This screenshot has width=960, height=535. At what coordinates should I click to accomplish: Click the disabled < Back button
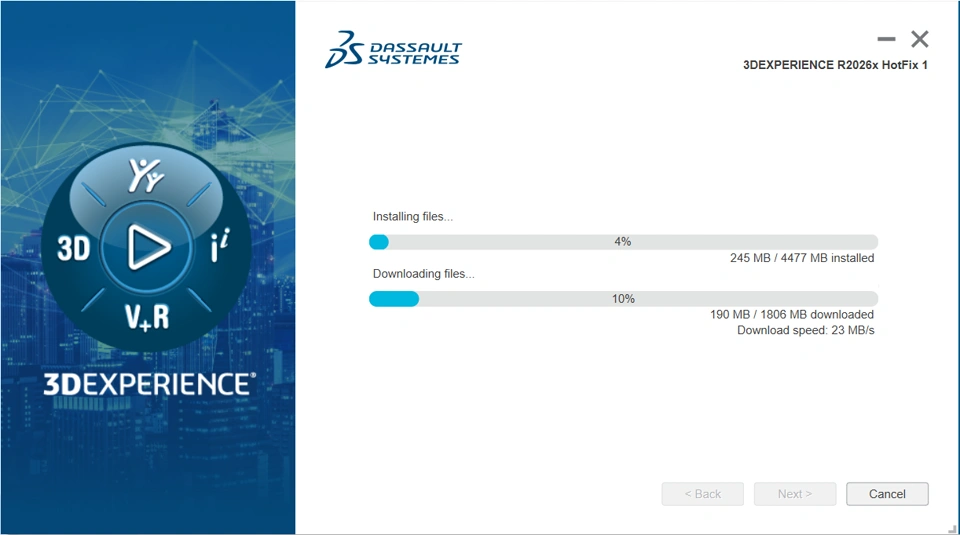point(702,494)
